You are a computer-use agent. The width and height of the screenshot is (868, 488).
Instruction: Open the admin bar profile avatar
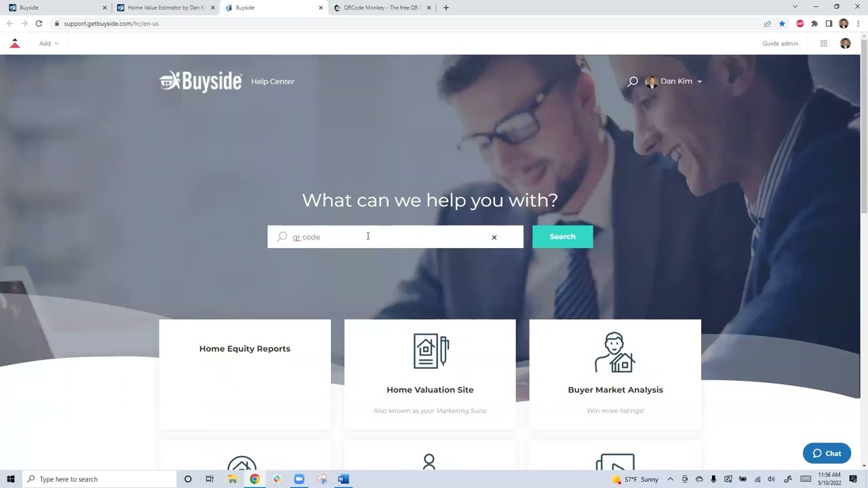click(x=845, y=43)
